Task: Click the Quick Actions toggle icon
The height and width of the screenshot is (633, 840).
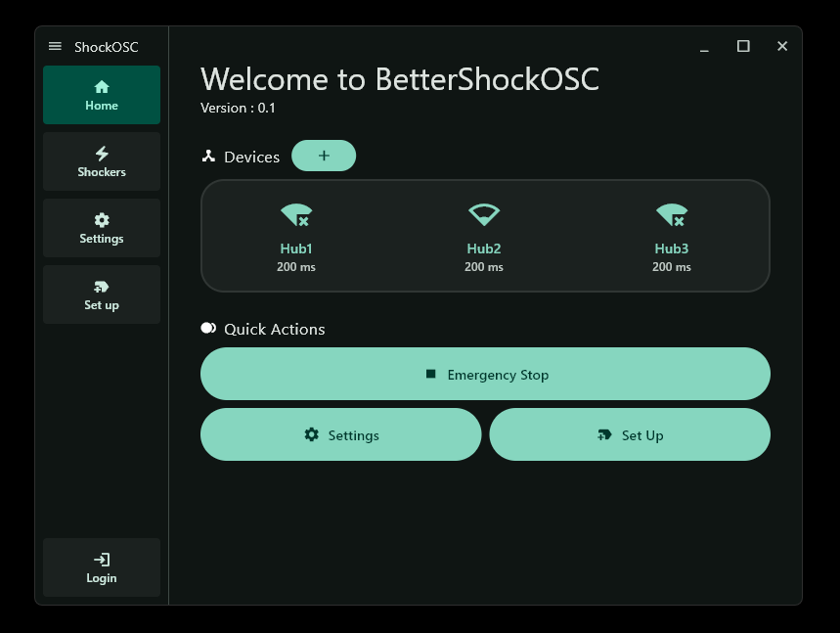Action: point(208,328)
